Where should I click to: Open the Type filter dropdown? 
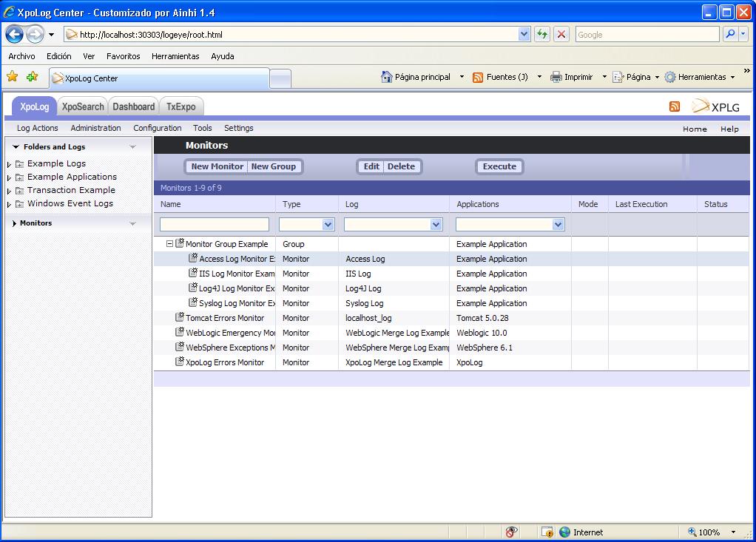328,224
